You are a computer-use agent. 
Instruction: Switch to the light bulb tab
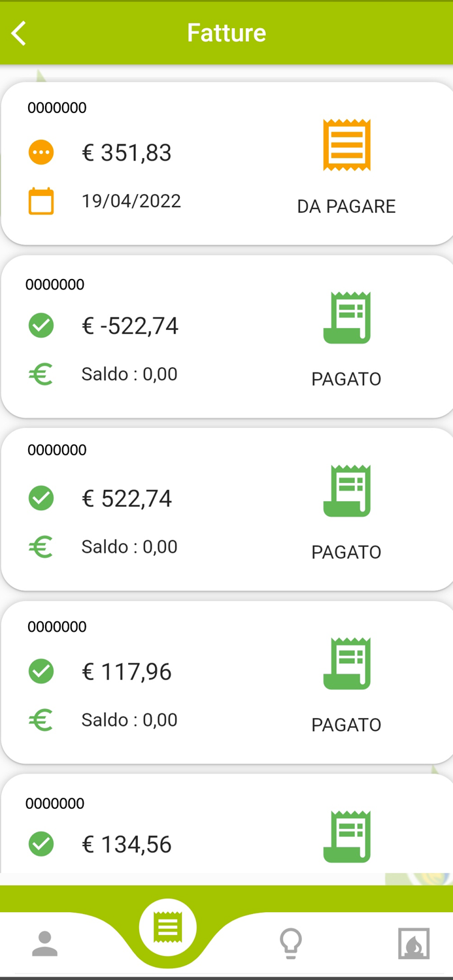click(290, 943)
